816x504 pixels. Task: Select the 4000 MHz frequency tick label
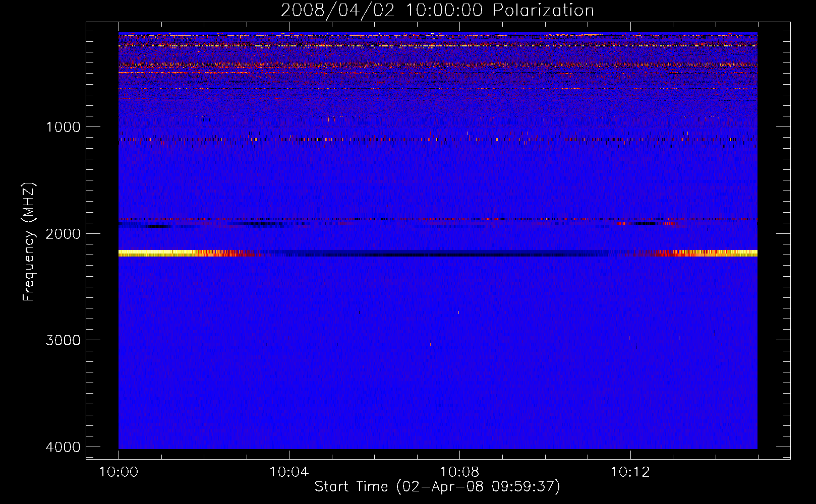coord(63,447)
